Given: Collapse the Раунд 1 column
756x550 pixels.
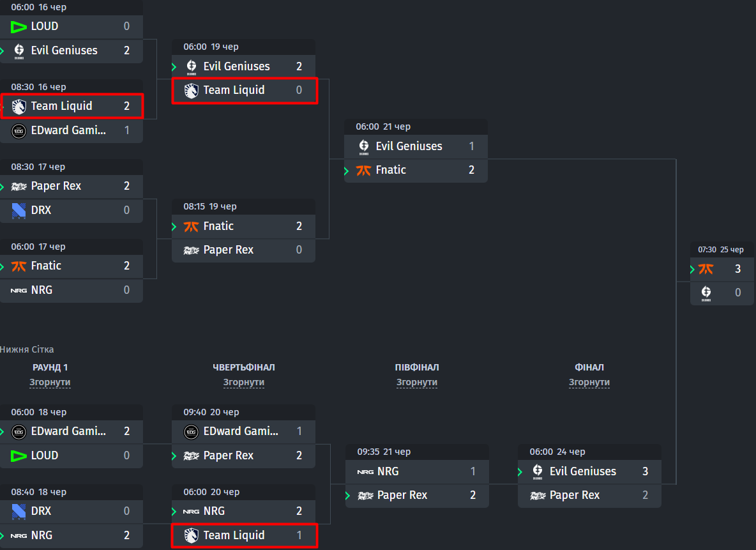Looking at the screenshot, I should pos(50,382).
